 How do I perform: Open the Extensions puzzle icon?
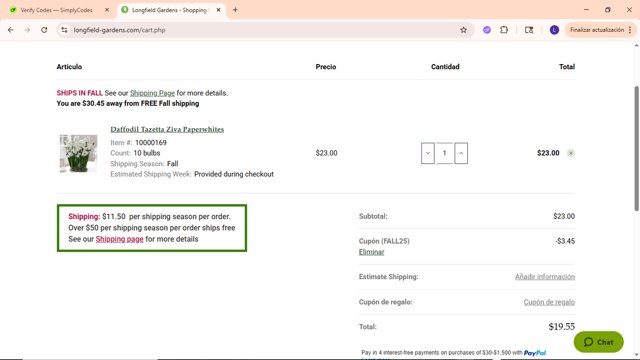[504, 30]
